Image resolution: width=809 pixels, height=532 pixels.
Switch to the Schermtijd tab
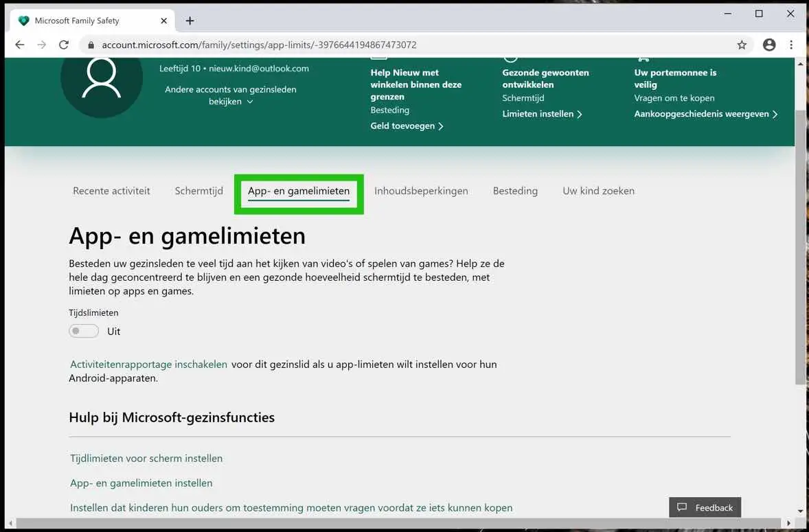[x=199, y=191]
